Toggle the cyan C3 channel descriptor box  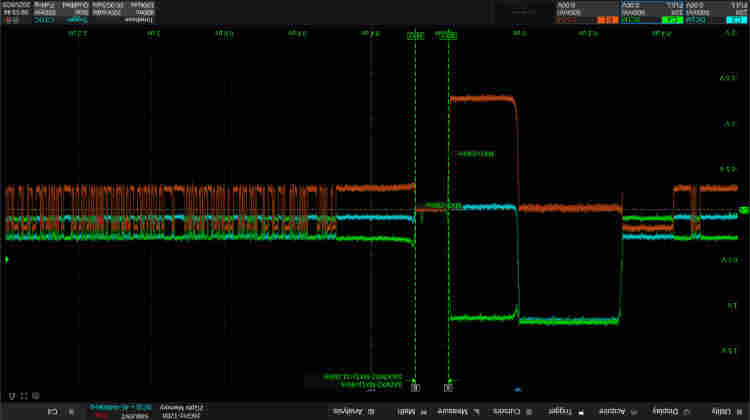pos(717,12)
